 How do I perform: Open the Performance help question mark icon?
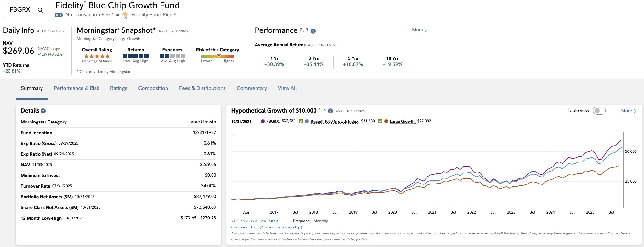click(313, 31)
